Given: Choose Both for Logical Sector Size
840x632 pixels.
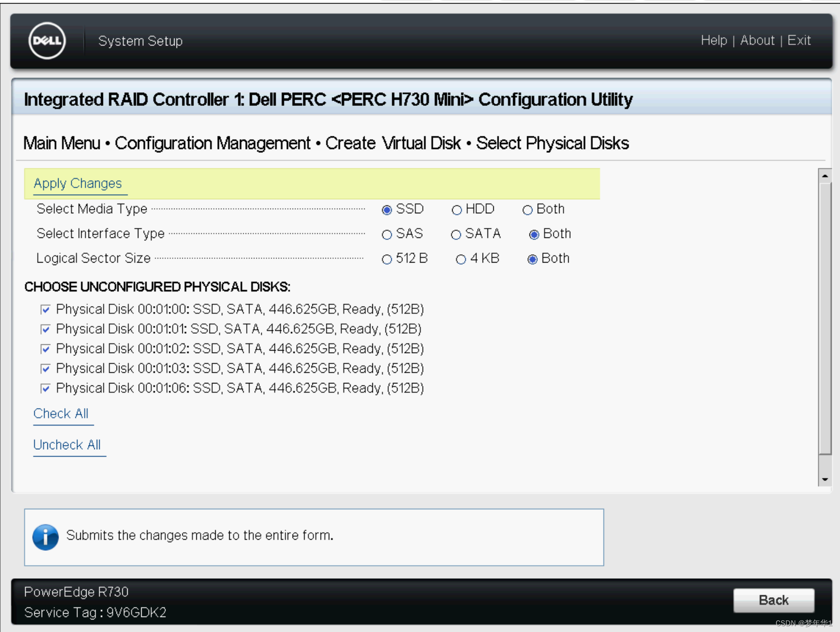Looking at the screenshot, I should (x=532, y=259).
